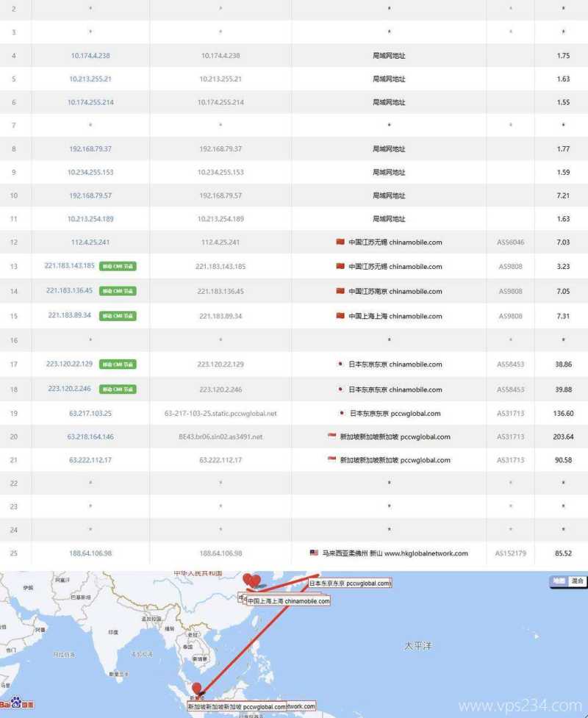Viewport: 588px width, 718px height.
Task: Click the Malaysia flag on row 25
Action: (313, 553)
